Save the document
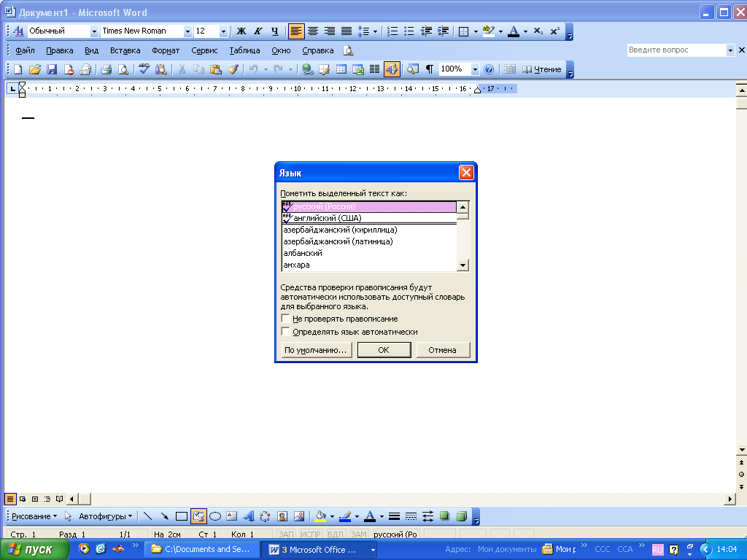 (x=52, y=69)
